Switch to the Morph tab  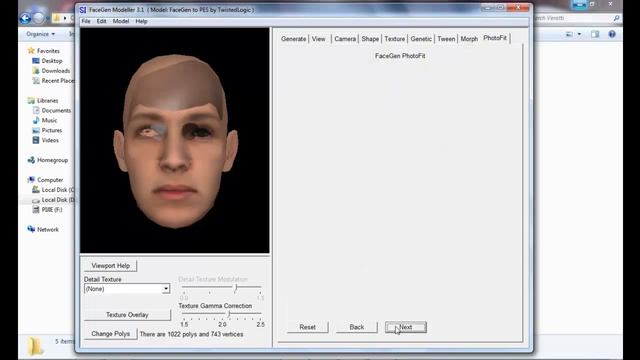(x=469, y=39)
